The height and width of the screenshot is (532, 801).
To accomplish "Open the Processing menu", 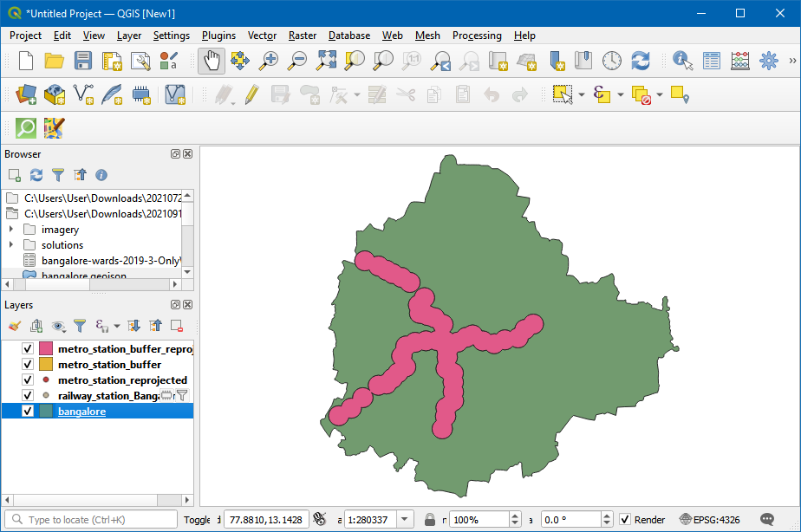I will [x=477, y=36].
